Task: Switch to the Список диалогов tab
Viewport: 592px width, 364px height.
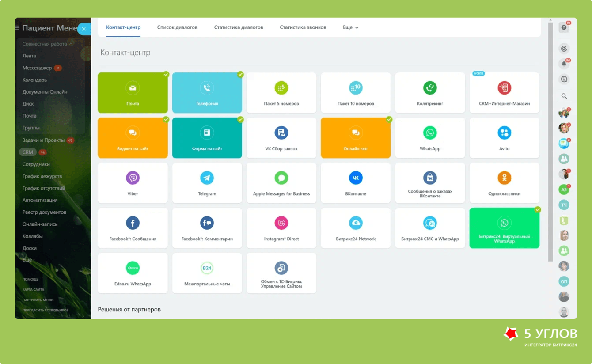Action: click(x=177, y=27)
